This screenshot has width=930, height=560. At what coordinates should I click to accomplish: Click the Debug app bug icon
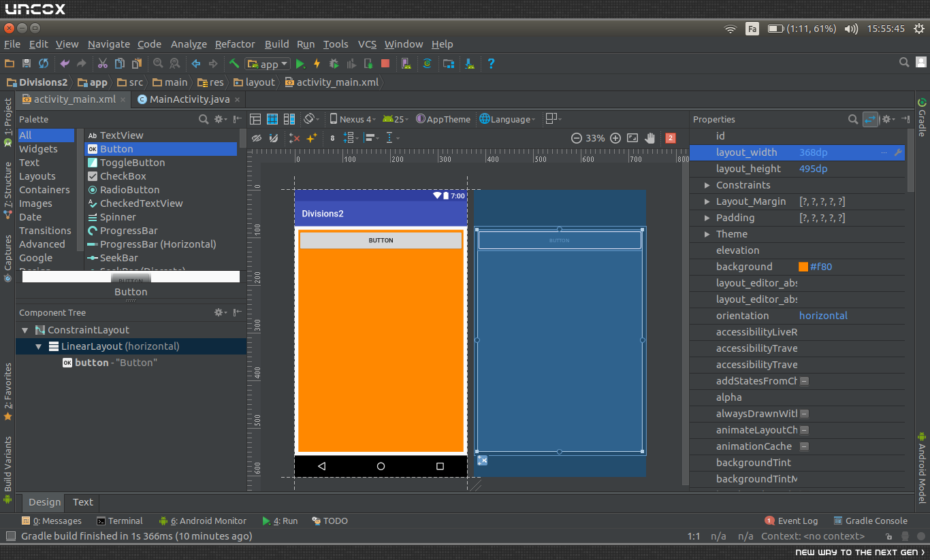[x=334, y=63]
